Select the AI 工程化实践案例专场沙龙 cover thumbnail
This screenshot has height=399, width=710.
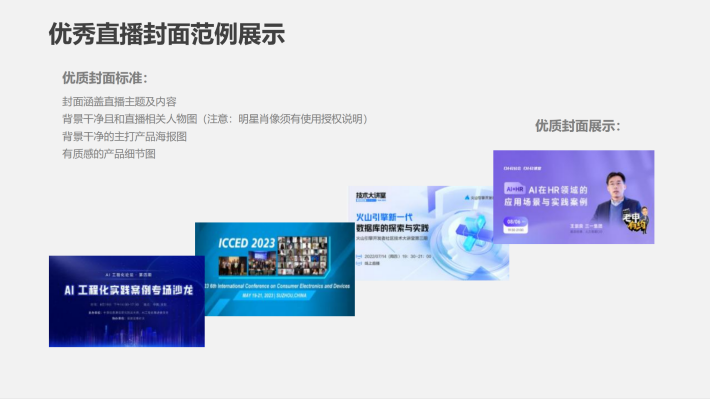127,301
